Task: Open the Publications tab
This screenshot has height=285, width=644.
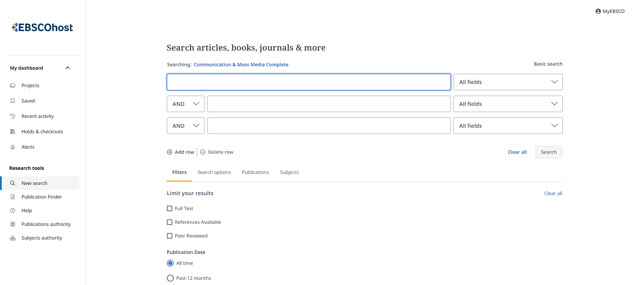Action: click(x=255, y=172)
